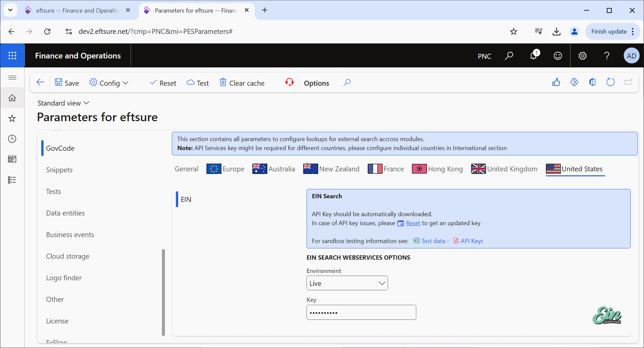
Task: Select the Australia tab
Action: pyautogui.click(x=274, y=169)
